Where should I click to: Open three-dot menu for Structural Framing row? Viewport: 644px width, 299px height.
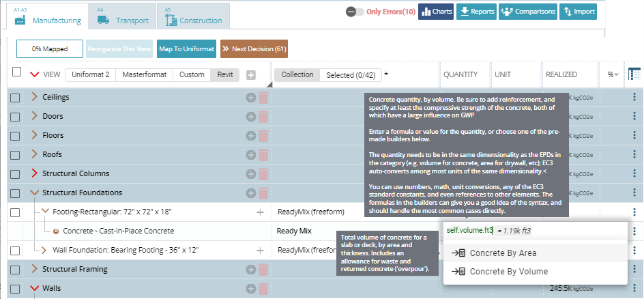634,270
